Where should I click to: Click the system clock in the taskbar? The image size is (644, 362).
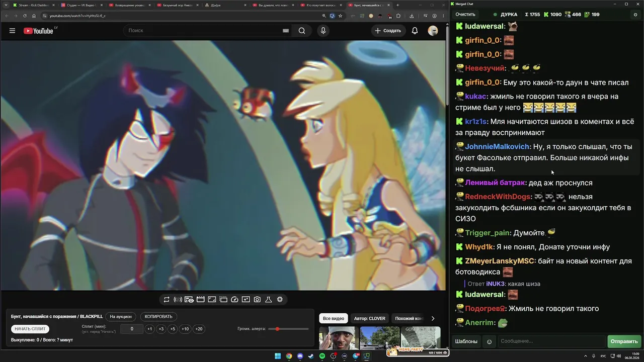(x=631, y=356)
